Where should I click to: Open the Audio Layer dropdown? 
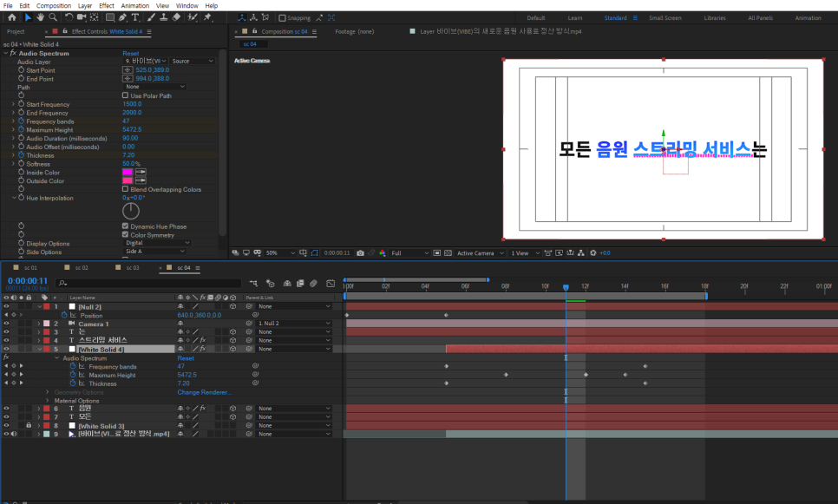(x=146, y=61)
